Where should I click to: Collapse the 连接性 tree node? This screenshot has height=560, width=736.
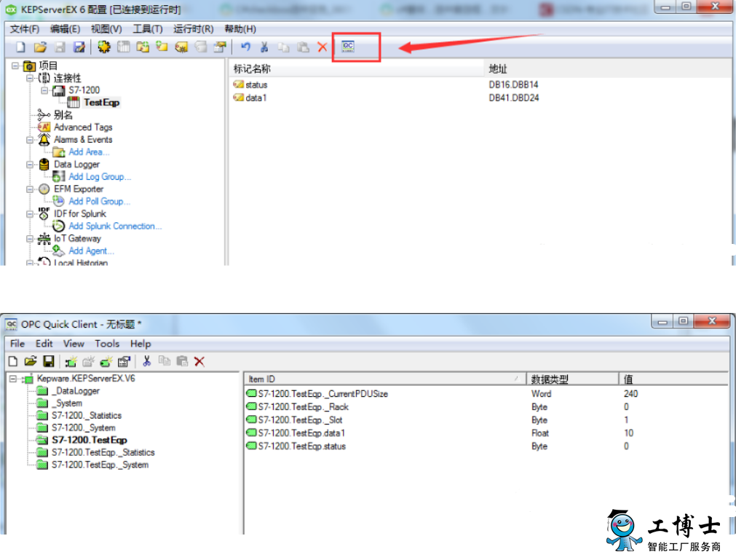click(30, 78)
